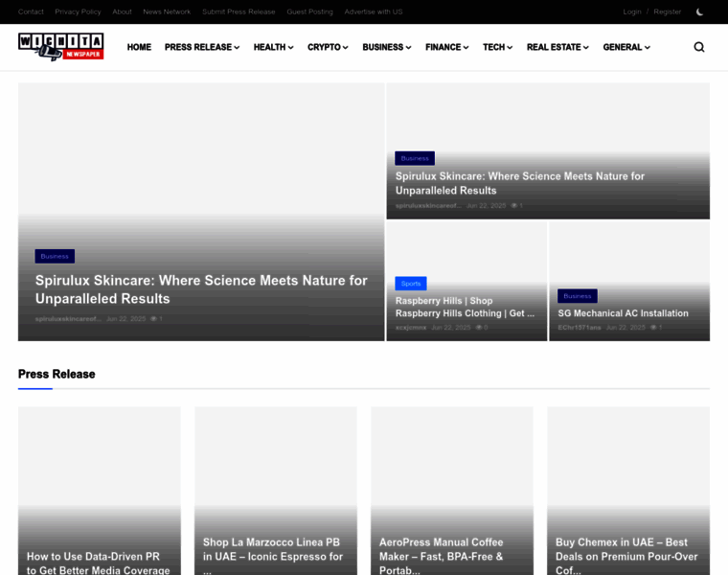
Task: Go to the About page link
Action: click(x=122, y=11)
